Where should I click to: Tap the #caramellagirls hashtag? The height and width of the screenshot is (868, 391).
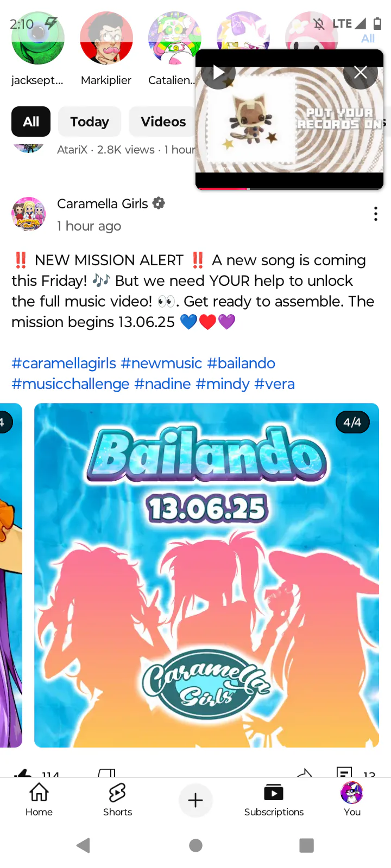(64, 363)
